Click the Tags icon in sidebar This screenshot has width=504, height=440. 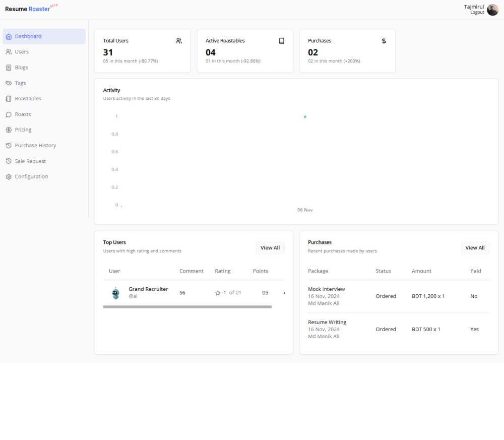pyautogui.click(x=9, y=83)
